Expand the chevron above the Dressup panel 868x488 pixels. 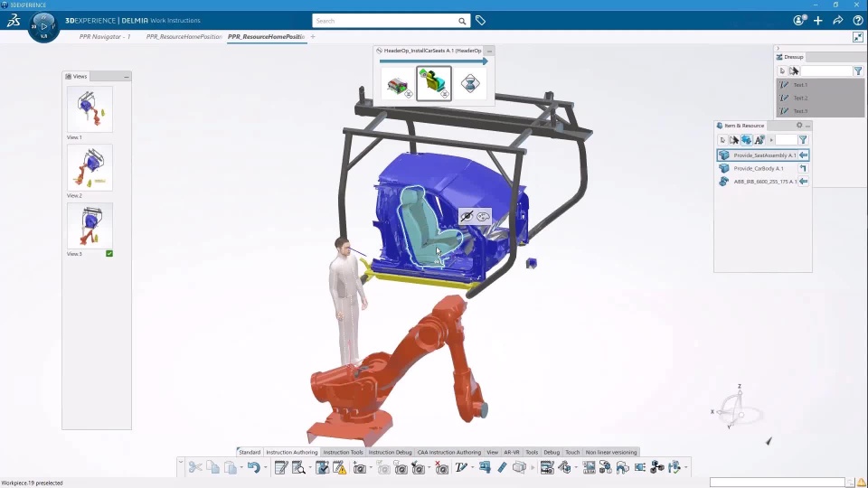tap(778, 49)
